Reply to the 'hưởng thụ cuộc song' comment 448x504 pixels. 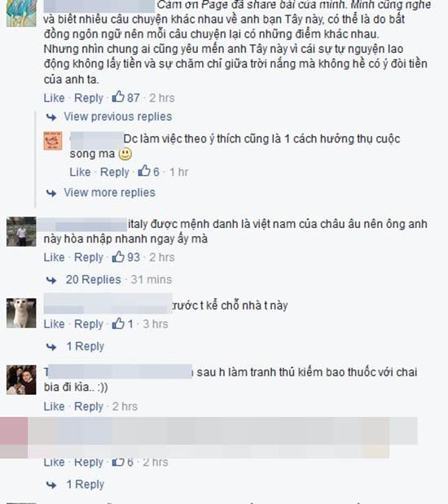coord(115,172)
